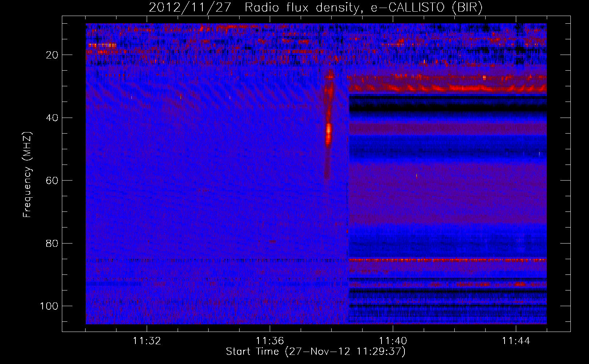Click the 11:40 time tick label
Viewport: 589px width, 364px height.
pyautogui.click(x=393, y=341)
